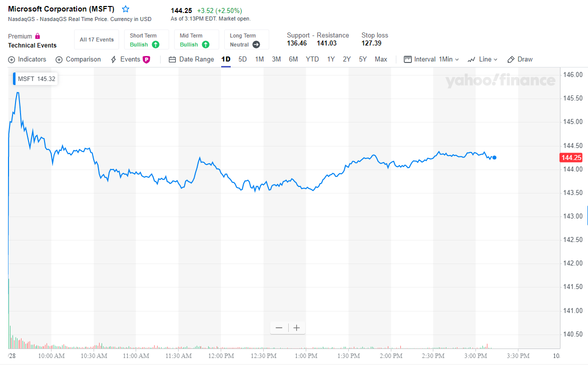588x365 pixels.
Task: Open Events with the lightning icon
Action: coord(114,59)
